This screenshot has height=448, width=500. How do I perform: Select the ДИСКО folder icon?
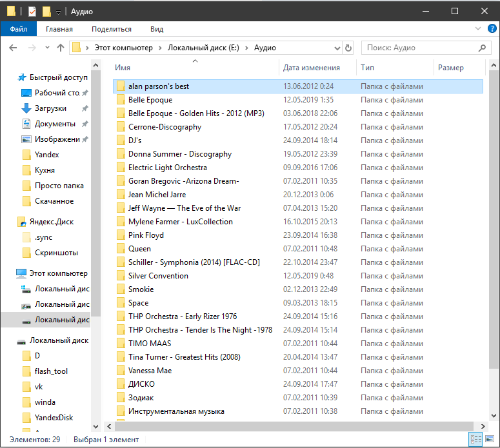click(121, 384)
